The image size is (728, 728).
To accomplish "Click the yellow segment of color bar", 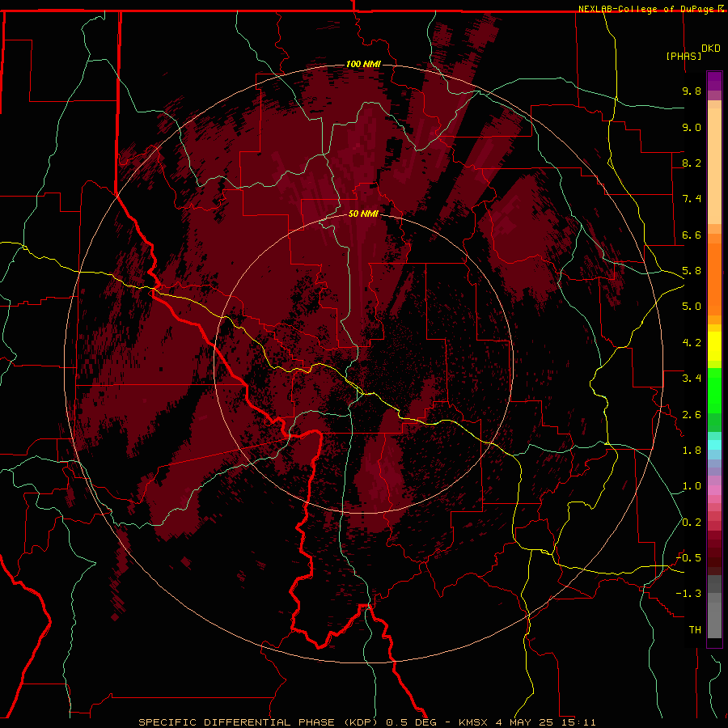I will (714, 346).
